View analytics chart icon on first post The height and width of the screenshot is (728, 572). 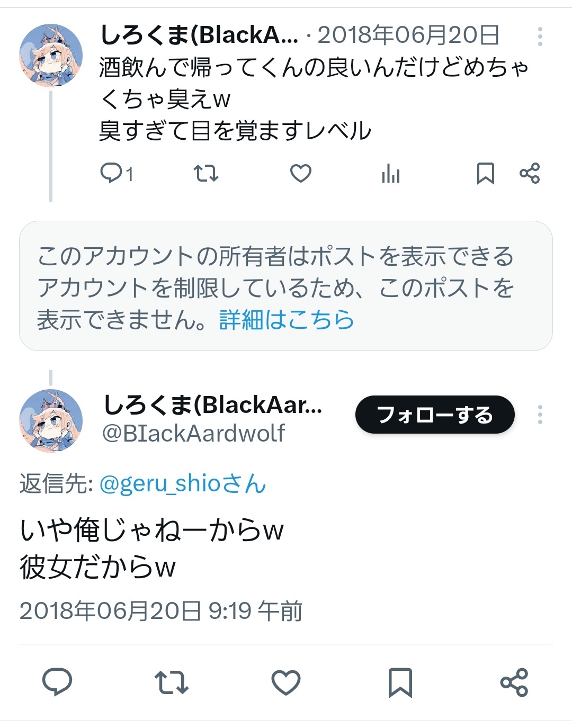(391, 173)
